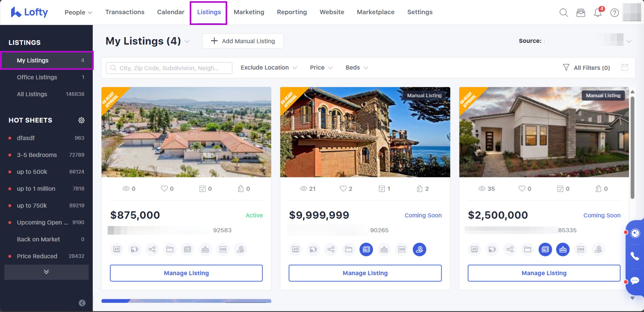Click the AD promotion icon on the $875,000 listing

(116, 249)
